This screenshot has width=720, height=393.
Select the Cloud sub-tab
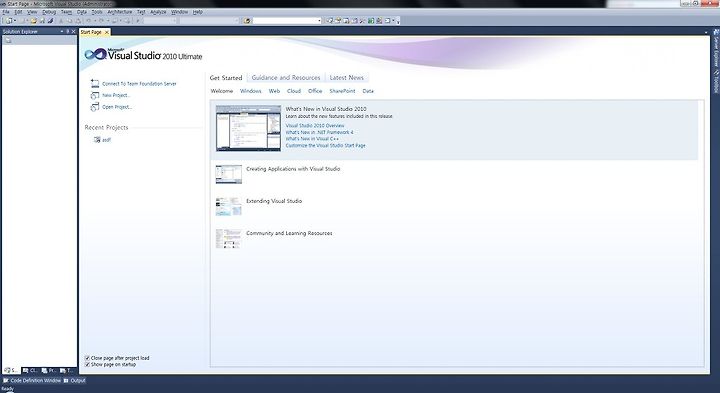click(x=294, y=91)
